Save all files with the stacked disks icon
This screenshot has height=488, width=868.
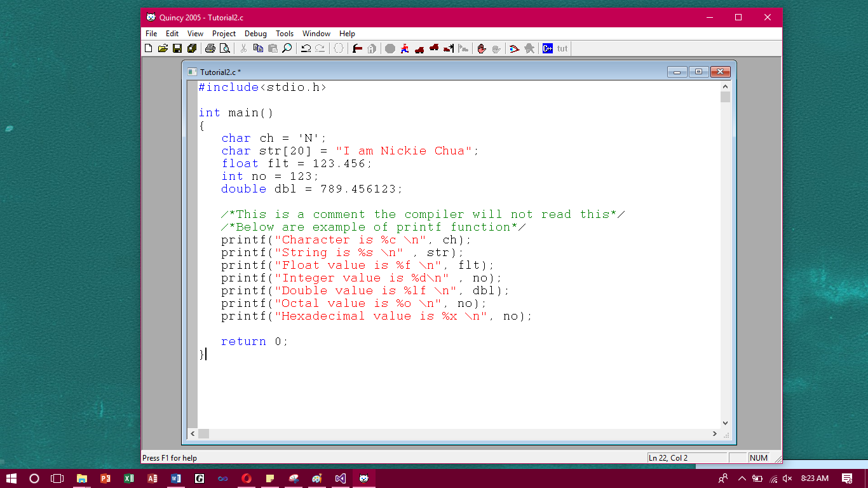[x=191, y=48]
